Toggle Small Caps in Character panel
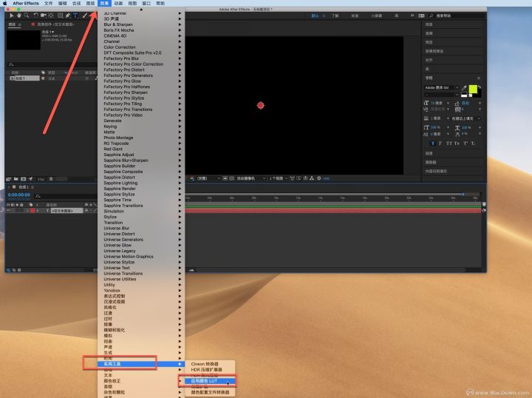Viewport: 532px width, 398px height. pyautogui.click(x=457, y=144)
